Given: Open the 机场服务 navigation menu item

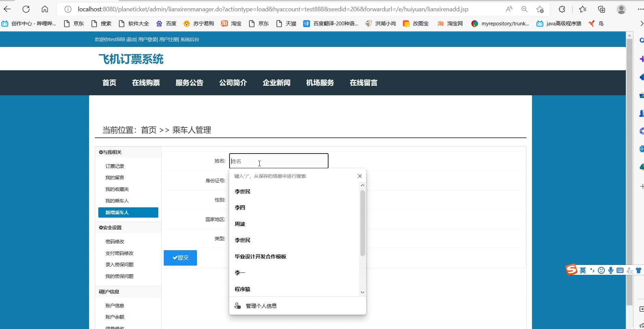Looking at the screenshot, I should click(x=320, y=83).
